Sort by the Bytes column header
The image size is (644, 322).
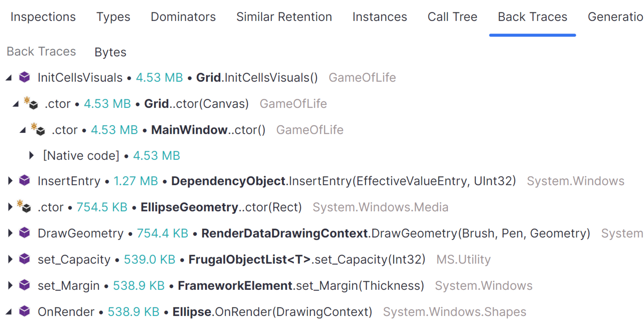110,52
